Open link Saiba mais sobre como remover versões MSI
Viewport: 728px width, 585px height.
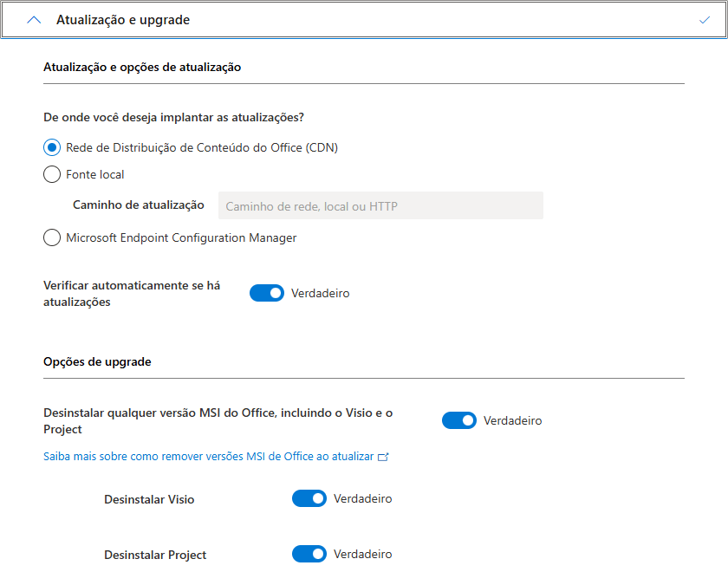coord(209,457)
